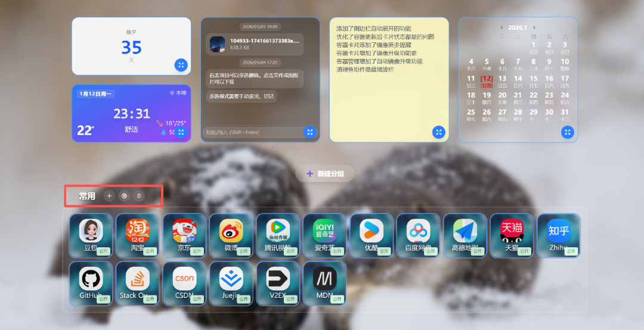This screenshot has width=644, height=330.
Task: Launch the MDN shortcut
Action: [325, 284]
